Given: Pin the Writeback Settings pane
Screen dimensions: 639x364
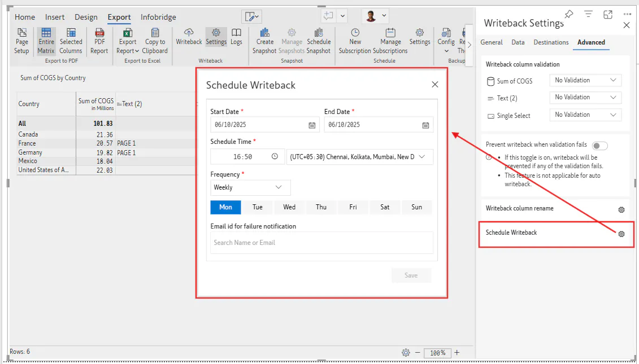Looking at the screenshot, I should coord(569,14).
